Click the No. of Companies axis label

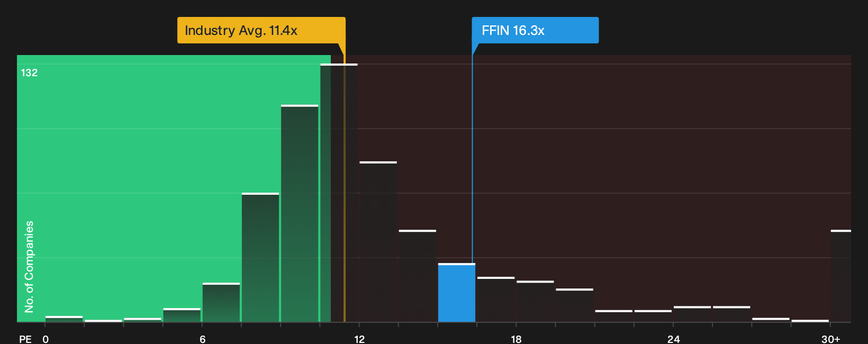[29, 266]
